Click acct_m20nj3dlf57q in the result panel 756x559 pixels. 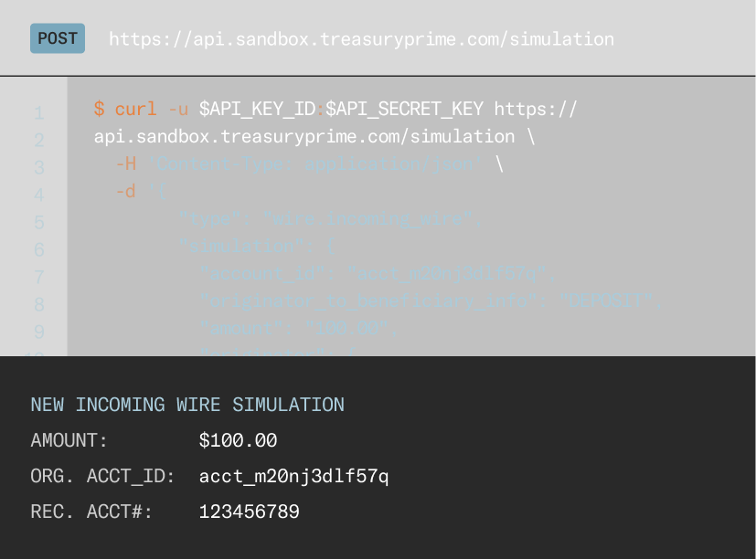click(293, 477)
